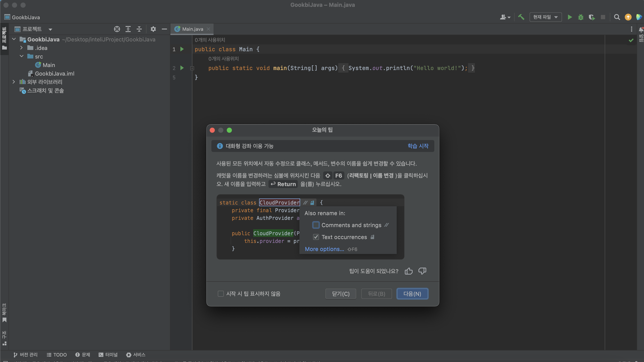
Task: Click the thumbs up tip feedback icon
Action: point(408,271)
